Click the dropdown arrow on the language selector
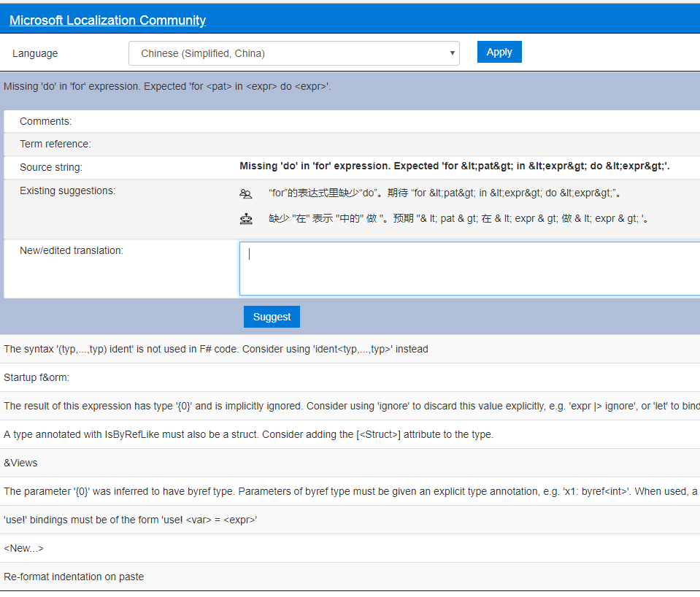This screenshot has width=700, height=597. pos(452,53)
